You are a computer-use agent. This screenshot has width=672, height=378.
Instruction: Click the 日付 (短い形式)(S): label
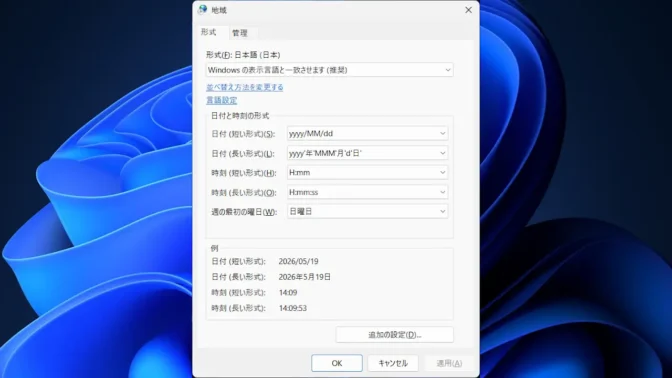click(x=243, y=134)
